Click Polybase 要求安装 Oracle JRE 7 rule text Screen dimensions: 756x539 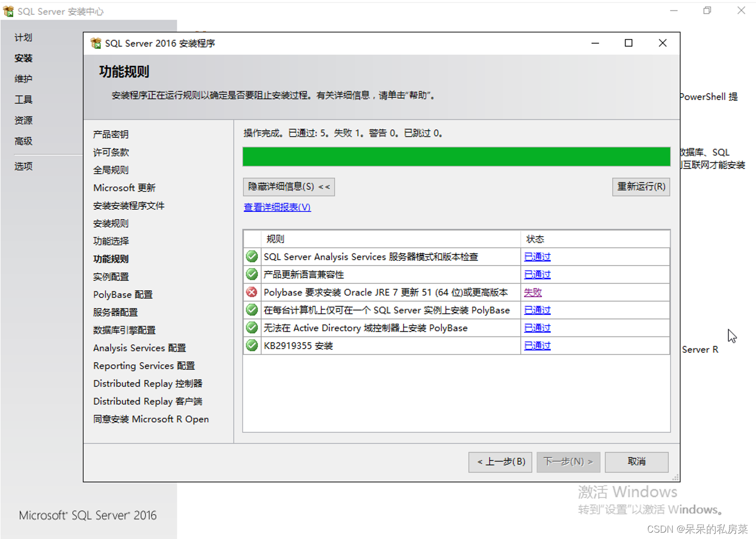pyautogui.click(x=386, y=292)
